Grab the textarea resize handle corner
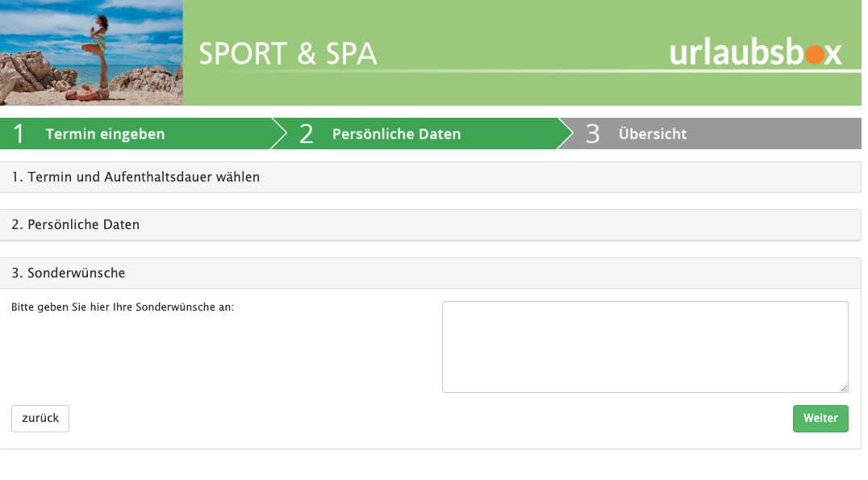 pyautogui.click(x=844, y=388)
